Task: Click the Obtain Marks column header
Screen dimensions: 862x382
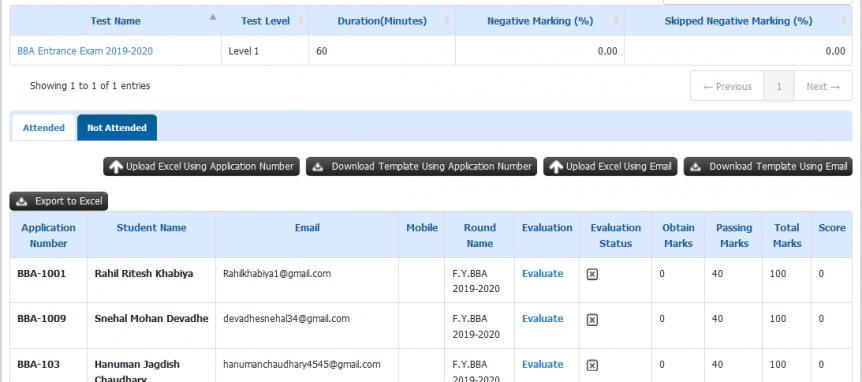Action: [678, 235]
